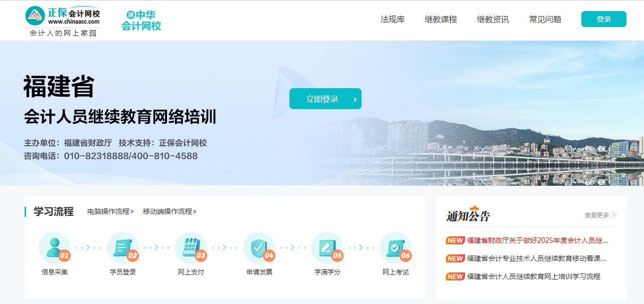644x304 pixels.
Task: Open notice about 2025年度会计人员继续教育
Action: [x=538, y=240]
